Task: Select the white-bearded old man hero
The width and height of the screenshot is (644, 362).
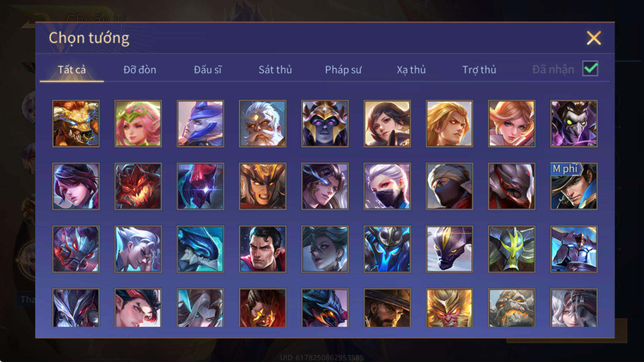Action: 263,124
